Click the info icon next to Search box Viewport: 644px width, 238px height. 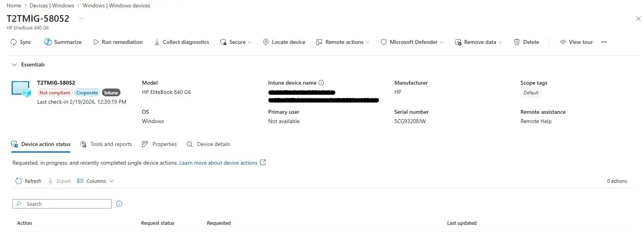pyautogui.click(x=119, y=204)
